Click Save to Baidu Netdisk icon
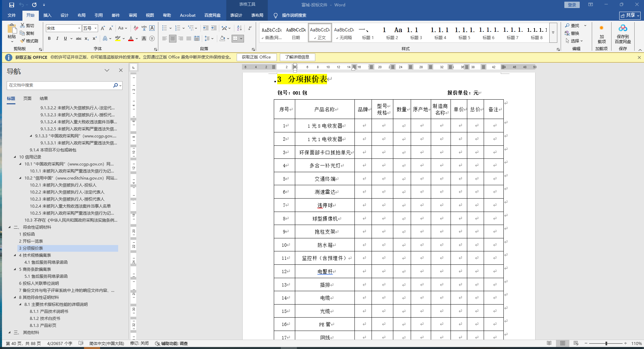The image size is (644, 349). pyautogui.click(x=623, y=28)
